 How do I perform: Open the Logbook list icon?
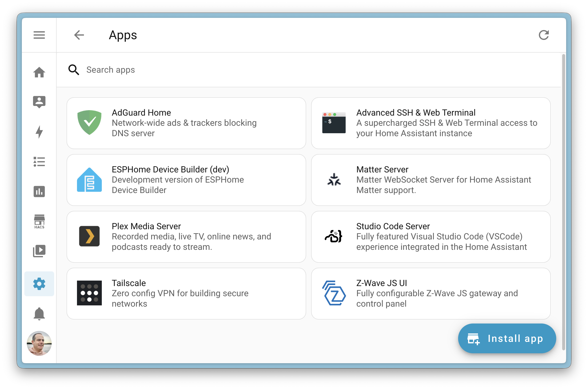39,162
